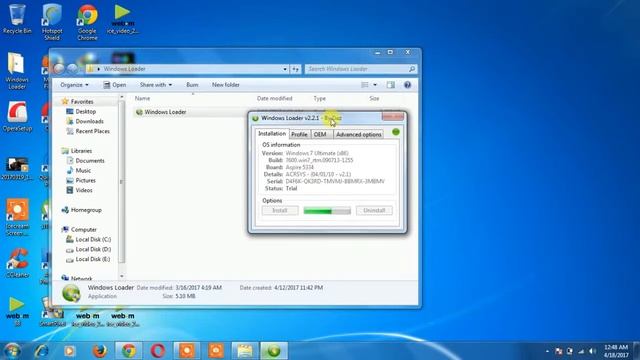Sort by the Date modified column header

pos(275,98)
